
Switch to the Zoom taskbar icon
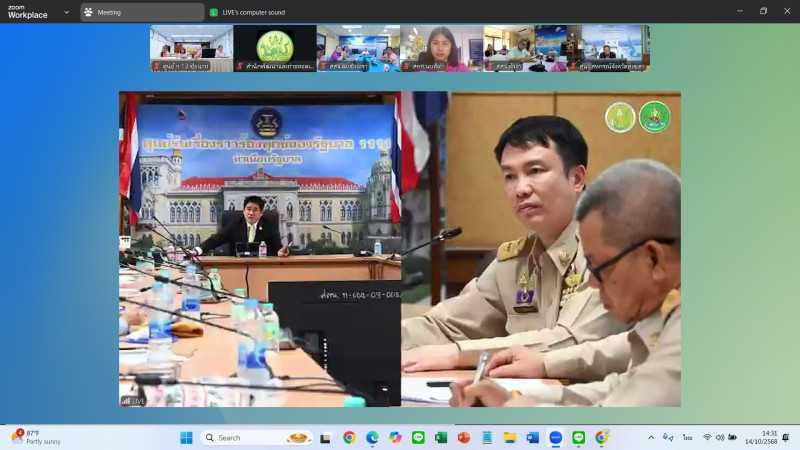click(x=556, y=437)
